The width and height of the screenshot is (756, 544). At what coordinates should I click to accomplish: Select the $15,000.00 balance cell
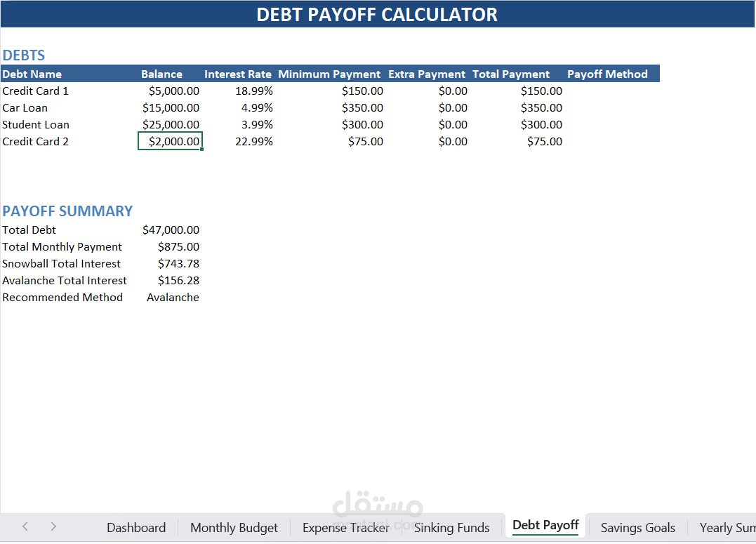tap(171, 108)
